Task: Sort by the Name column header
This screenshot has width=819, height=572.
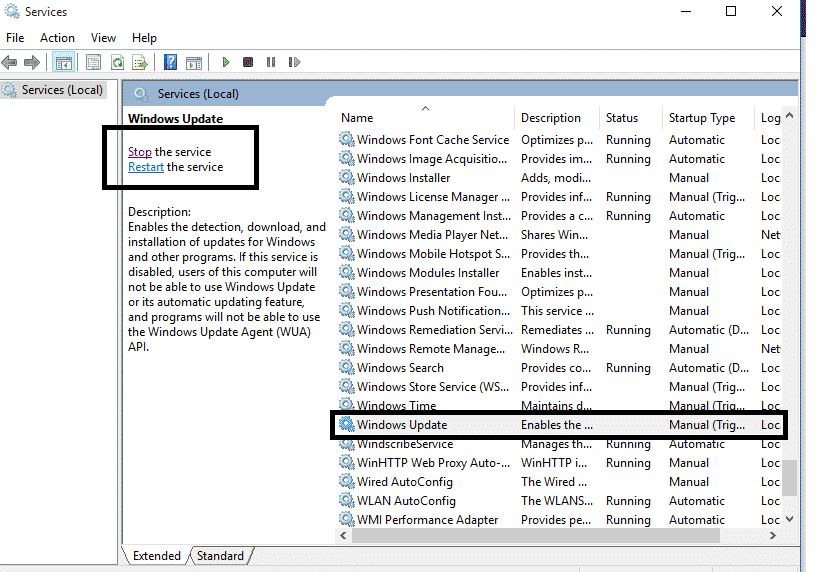Action: [x=425, y=118]
